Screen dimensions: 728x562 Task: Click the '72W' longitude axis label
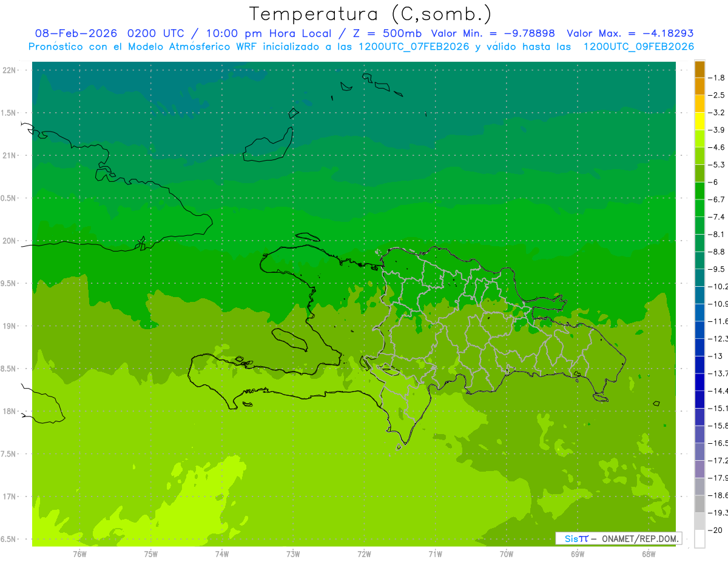[x=364, y=554]
